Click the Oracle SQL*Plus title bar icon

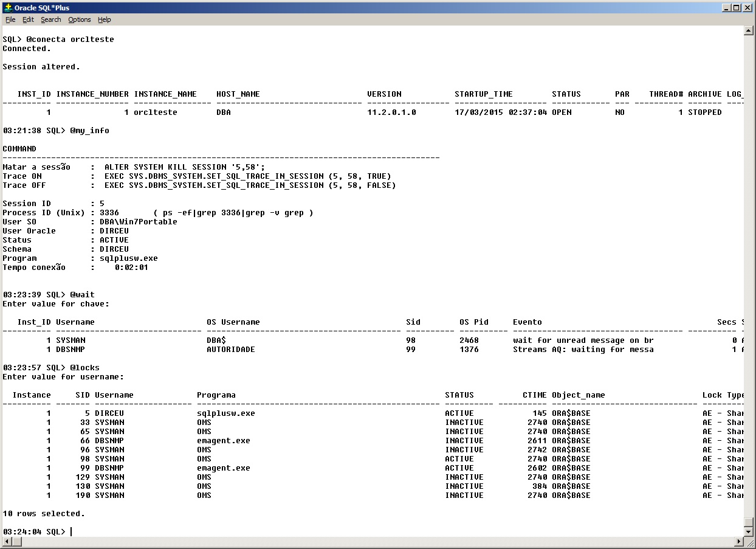click(x=8, y=7)
